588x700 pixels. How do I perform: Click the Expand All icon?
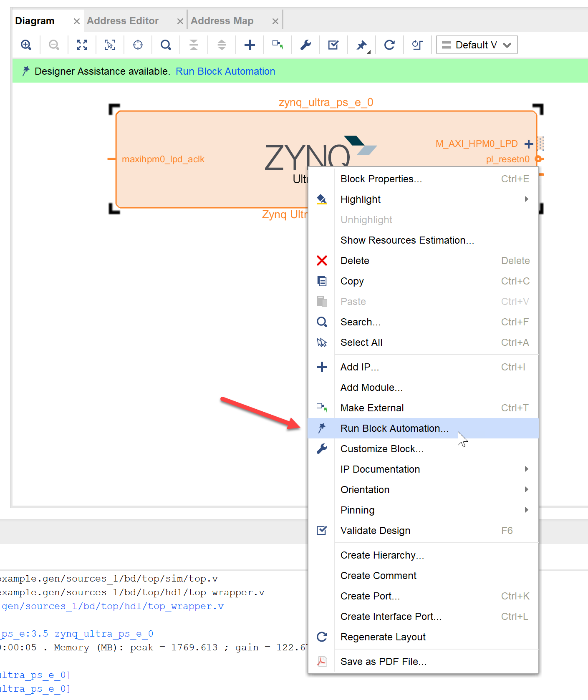(x=222, y=45)
